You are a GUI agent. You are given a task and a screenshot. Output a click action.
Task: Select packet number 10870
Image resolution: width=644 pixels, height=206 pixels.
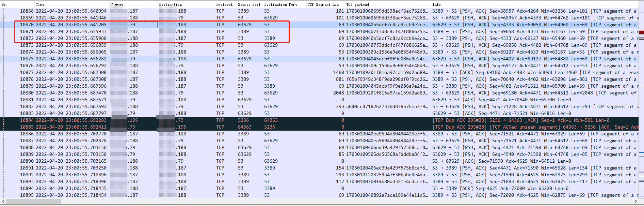(27, 25)
